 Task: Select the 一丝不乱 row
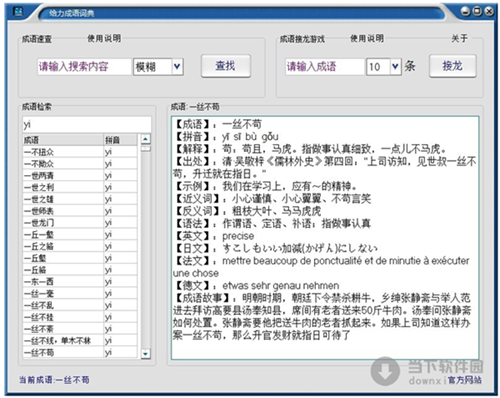[x=80, y=305]
